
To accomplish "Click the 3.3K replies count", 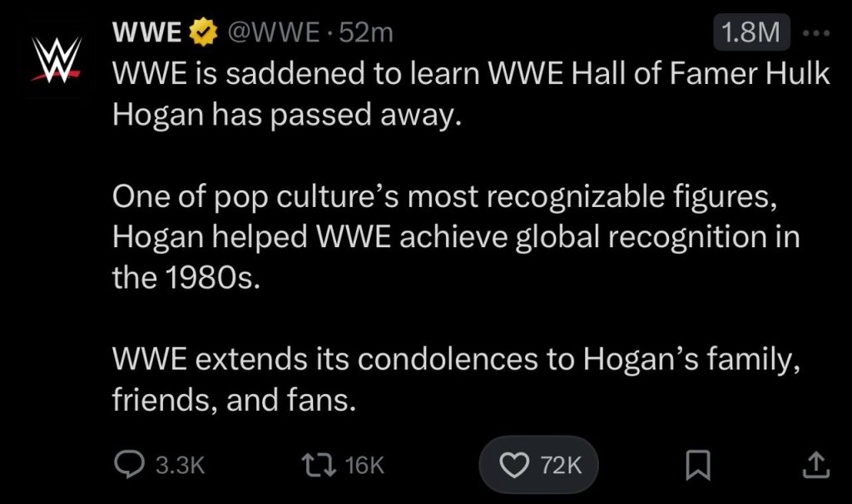I will (x=179, y=465).
